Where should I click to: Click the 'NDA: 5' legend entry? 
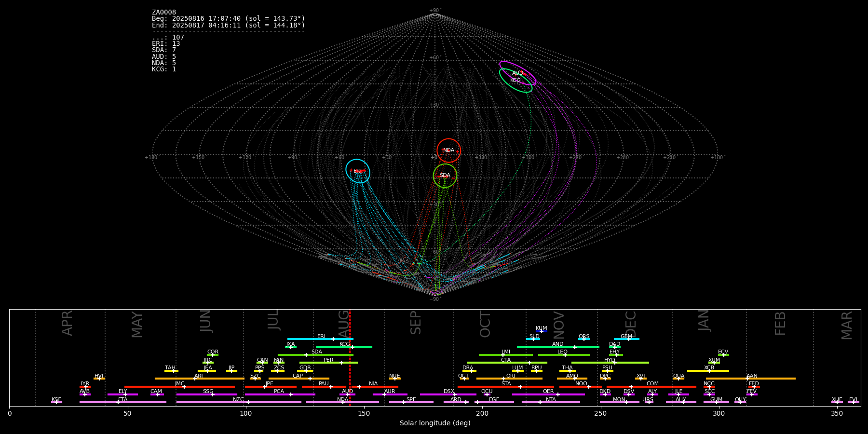click(x=164, y=63)
